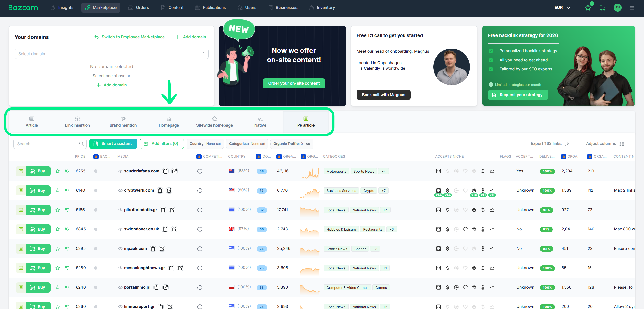Favorite inpaok.com with the star icon
644x309 pixels.
(58, 249)
